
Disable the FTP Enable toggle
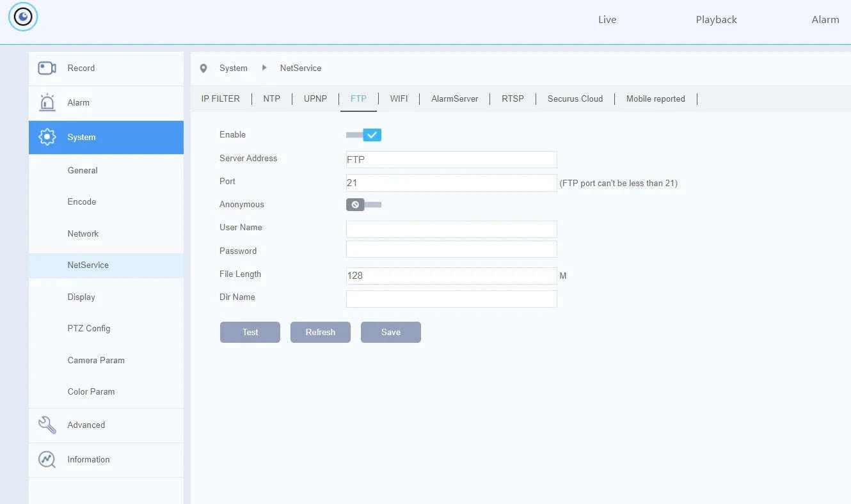point(363,135)
